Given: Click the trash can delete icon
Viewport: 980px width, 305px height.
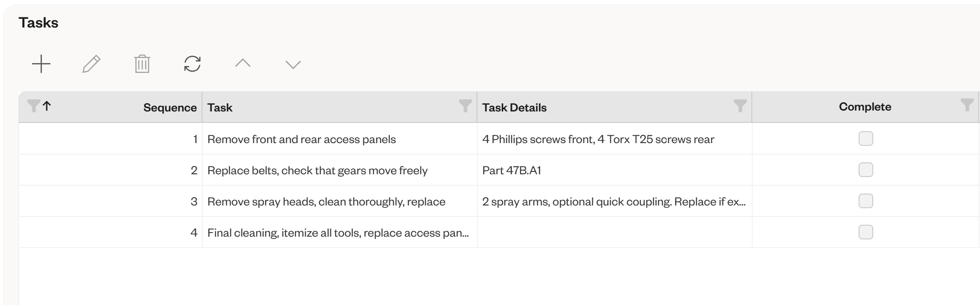Looking at the screenshot, I should 142,64.
